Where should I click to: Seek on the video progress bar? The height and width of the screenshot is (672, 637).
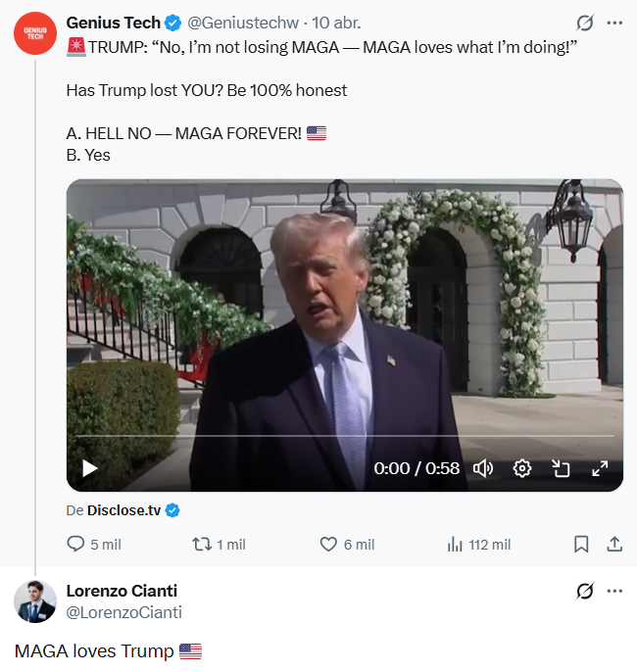coord(344,436)
